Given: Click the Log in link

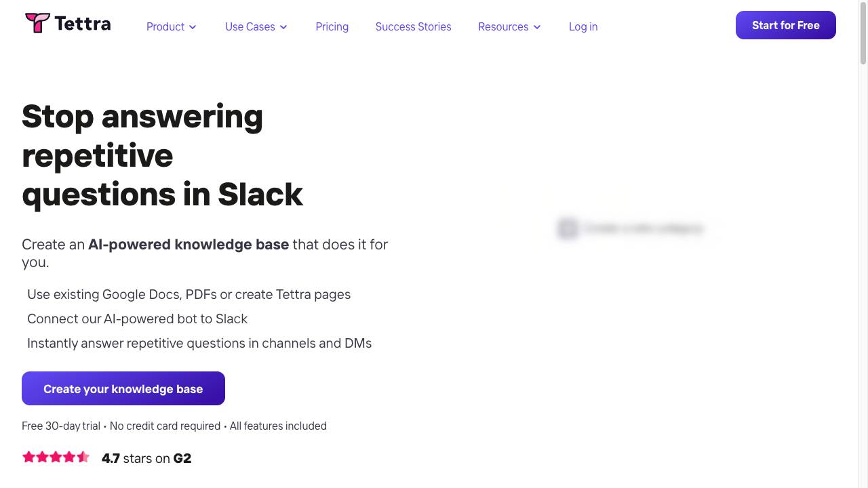Looking at the screenshot, I should coord(583,26).
